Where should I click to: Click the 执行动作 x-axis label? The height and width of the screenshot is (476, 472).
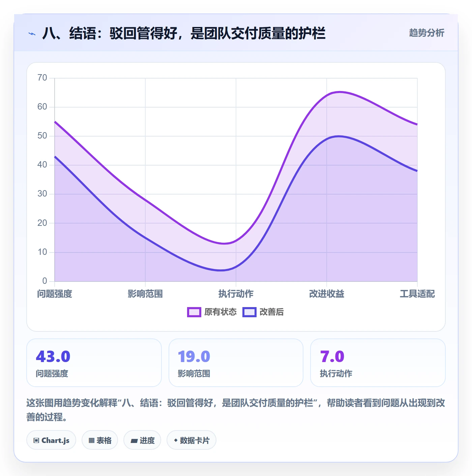point(236,294)
